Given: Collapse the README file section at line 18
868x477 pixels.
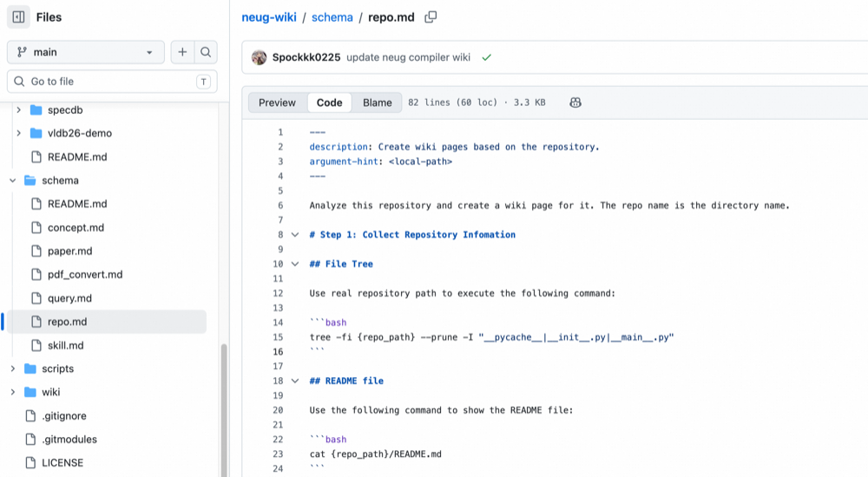Looking at the screenshot, I should 295,381.
